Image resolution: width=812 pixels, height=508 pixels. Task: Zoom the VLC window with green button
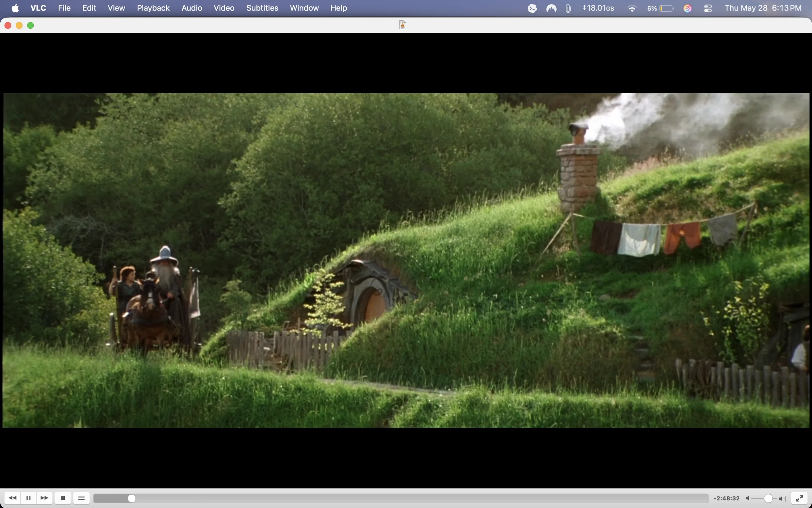[x=30, y=25]
